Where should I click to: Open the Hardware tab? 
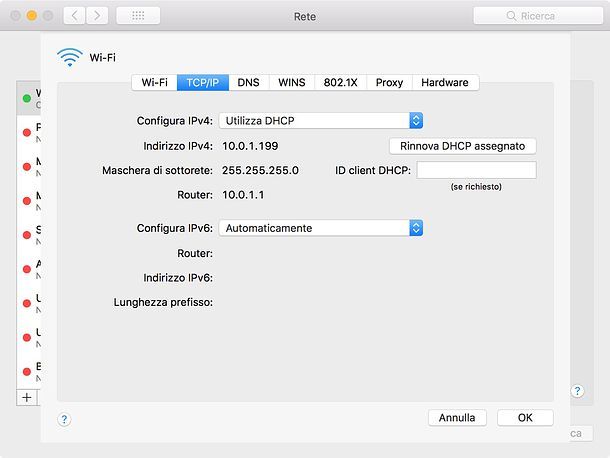tap(445, 82)
